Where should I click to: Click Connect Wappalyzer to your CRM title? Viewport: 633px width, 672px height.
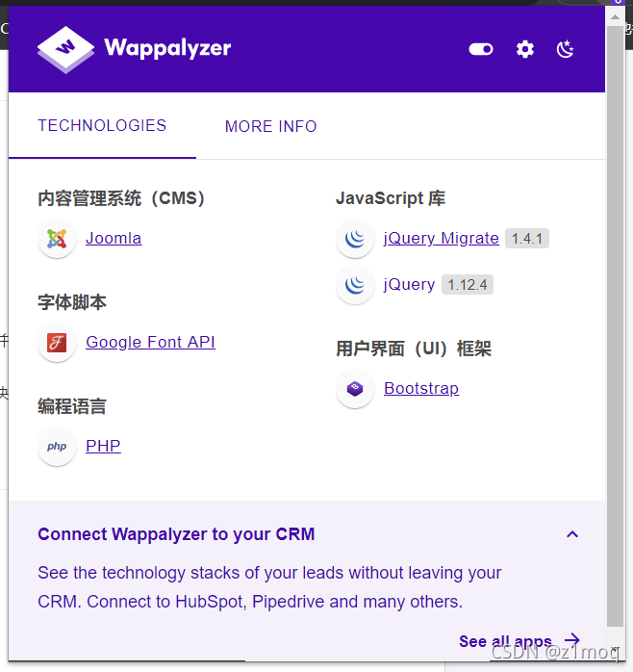coord(176,534)
